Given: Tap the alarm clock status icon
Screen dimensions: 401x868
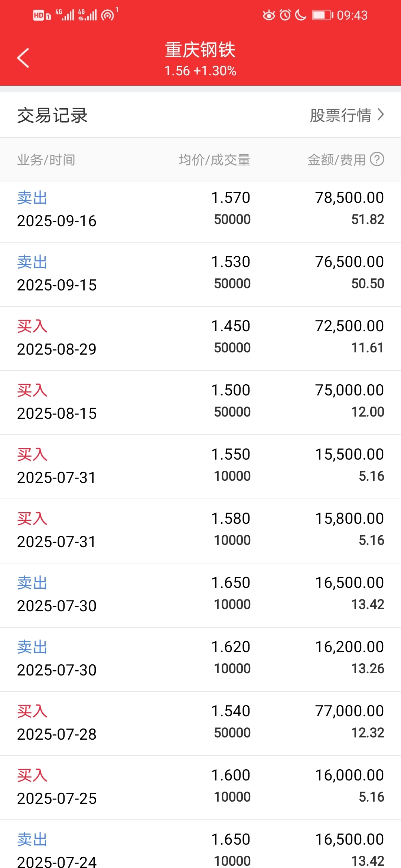Looking at the screenshot, I should pos(285,15).
